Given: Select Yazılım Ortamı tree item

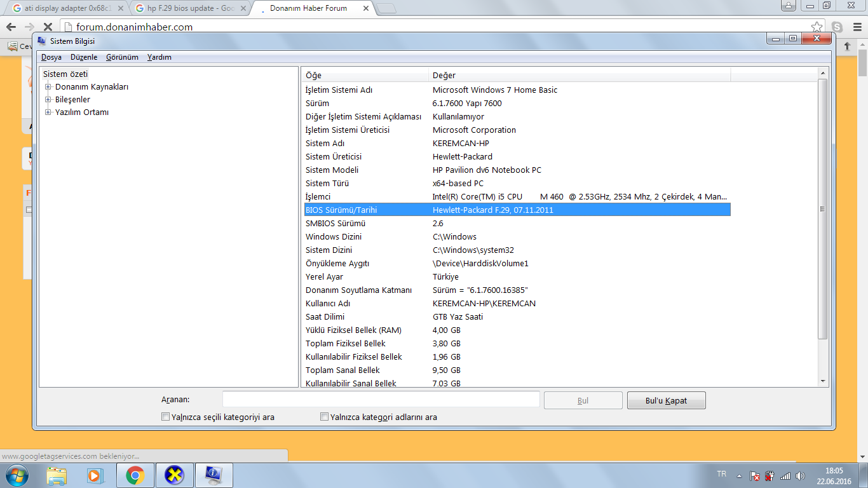Looking at the screenshot, I should click(82, 112).
